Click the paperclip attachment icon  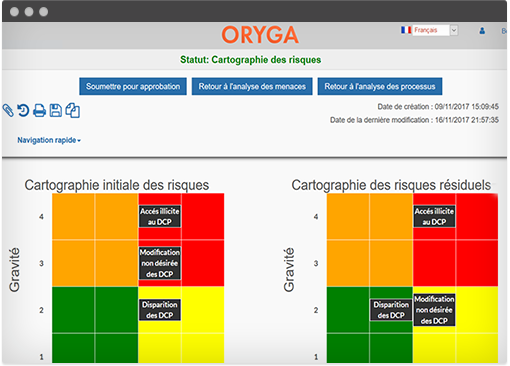pyautogui.click(x=8, y=110)
